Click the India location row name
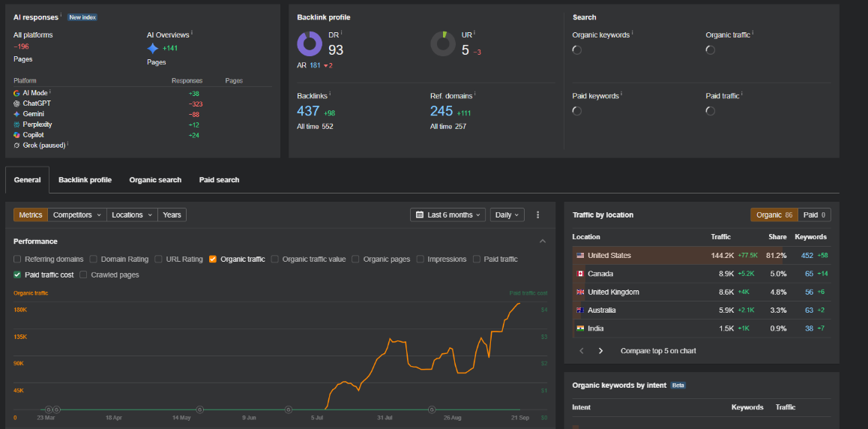The height and width of the screenshot is (429, 868). pyautogui.click(x=596, y=328)
